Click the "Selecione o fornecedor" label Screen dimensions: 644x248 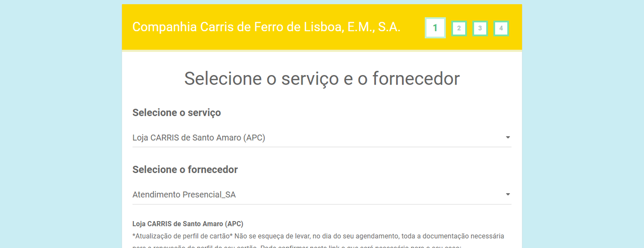185,170
